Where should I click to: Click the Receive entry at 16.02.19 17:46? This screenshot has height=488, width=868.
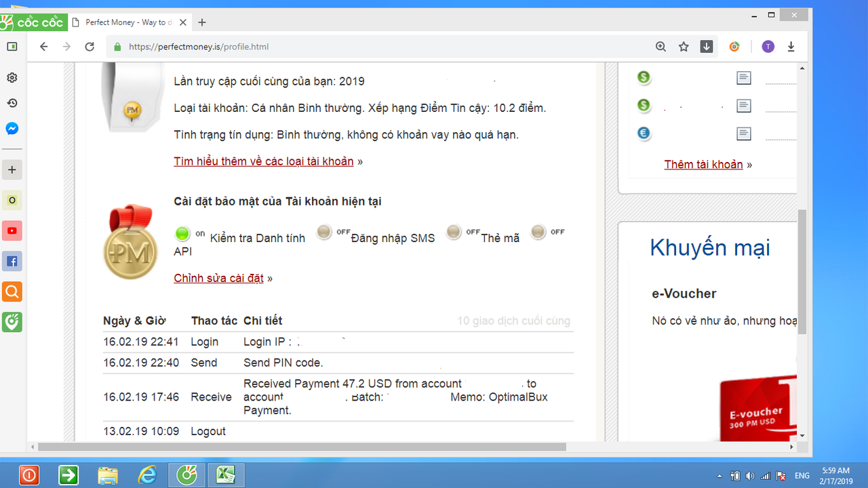(x=338, y=397)
